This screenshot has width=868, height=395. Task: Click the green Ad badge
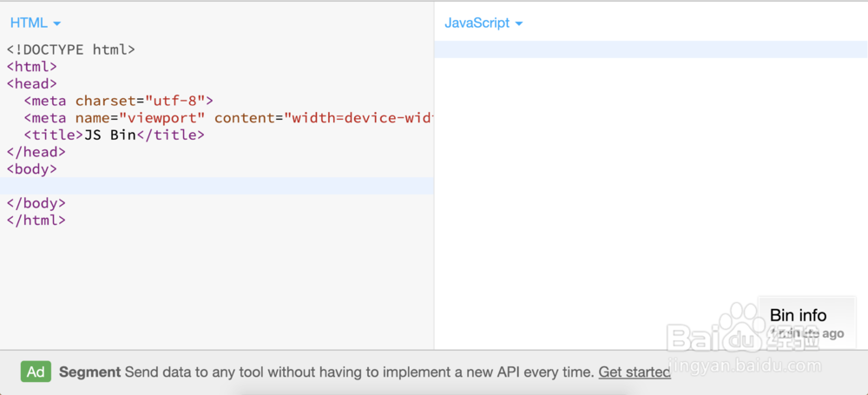[x=36, y=372]
